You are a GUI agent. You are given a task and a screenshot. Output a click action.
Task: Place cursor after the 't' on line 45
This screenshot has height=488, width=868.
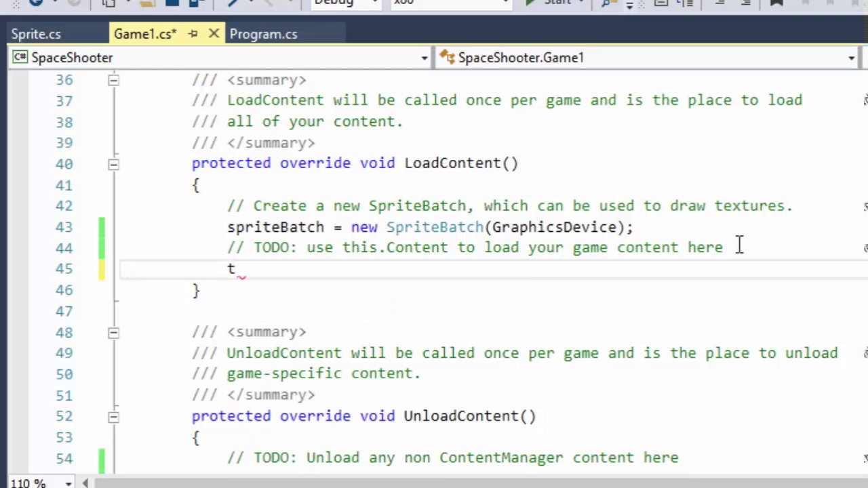click(236, 269)
